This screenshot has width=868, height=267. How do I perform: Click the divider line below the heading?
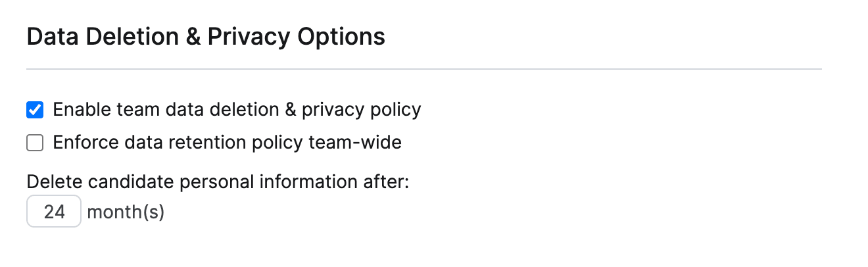[x=424, y=69]
